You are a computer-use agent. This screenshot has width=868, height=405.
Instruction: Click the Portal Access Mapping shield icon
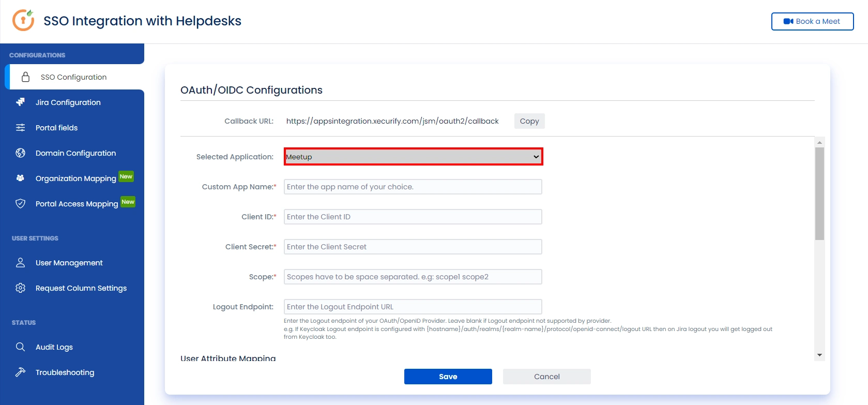(21, 204)
